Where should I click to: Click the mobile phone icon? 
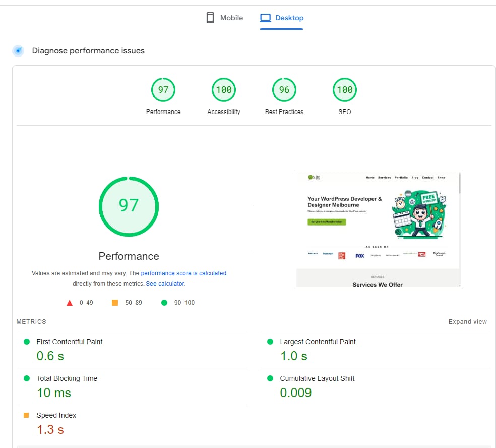(210, 18)
